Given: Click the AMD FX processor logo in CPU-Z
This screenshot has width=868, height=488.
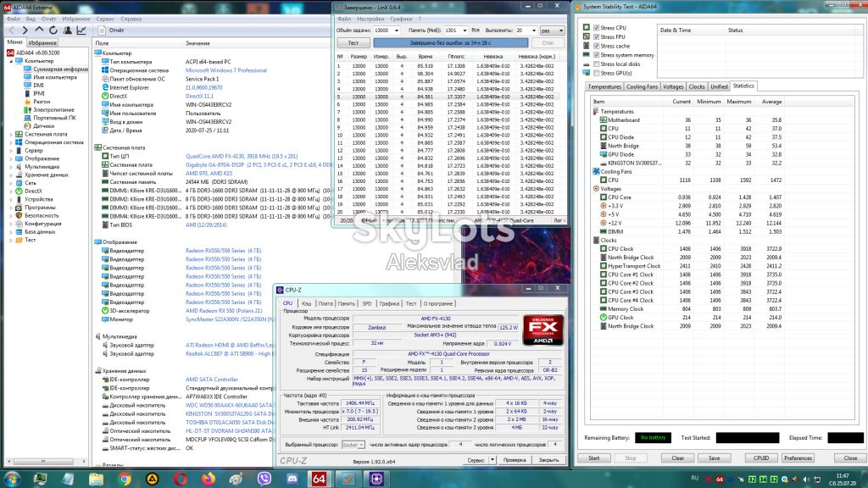Looking at the screenshot, I should pyautogui.click(x=543, y=330).
